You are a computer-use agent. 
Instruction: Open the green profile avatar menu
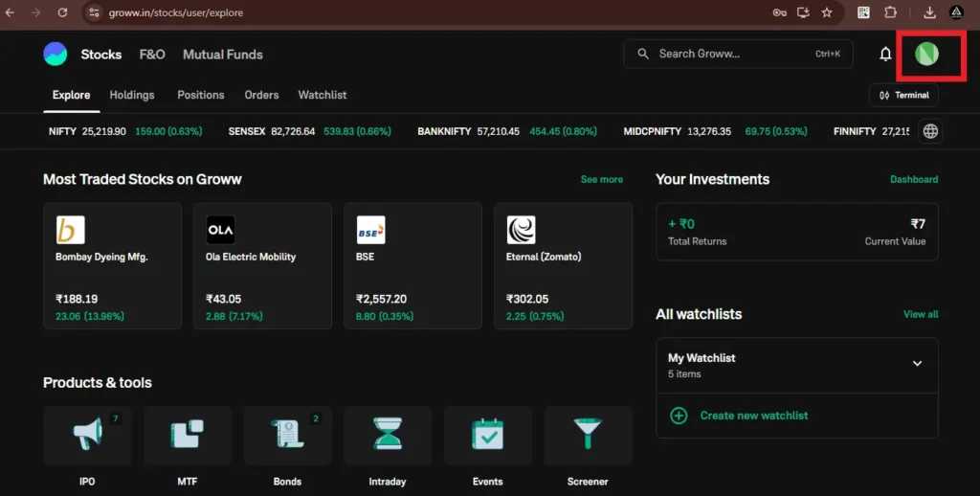[926, 55]
